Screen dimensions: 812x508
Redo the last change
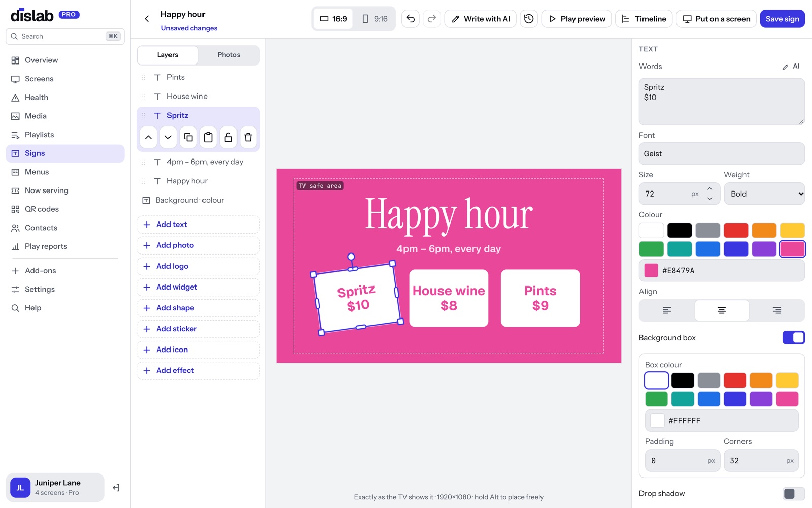432,19
